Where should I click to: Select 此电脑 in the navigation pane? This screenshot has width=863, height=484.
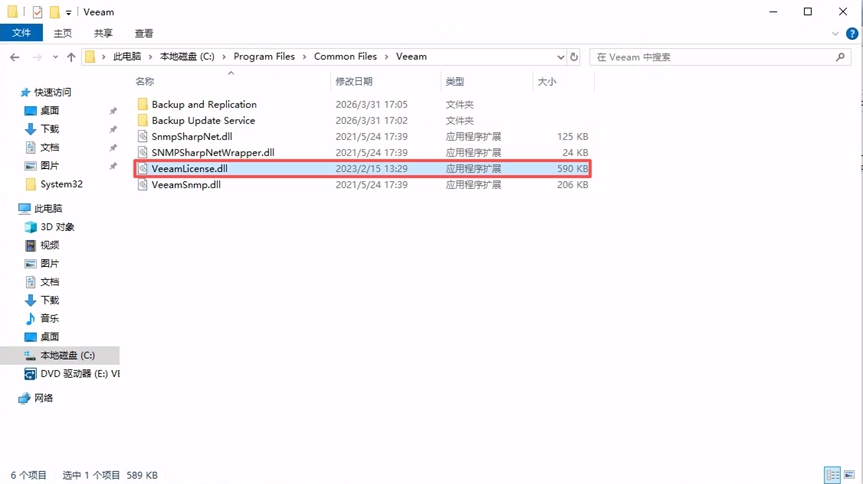coord(48,208)
